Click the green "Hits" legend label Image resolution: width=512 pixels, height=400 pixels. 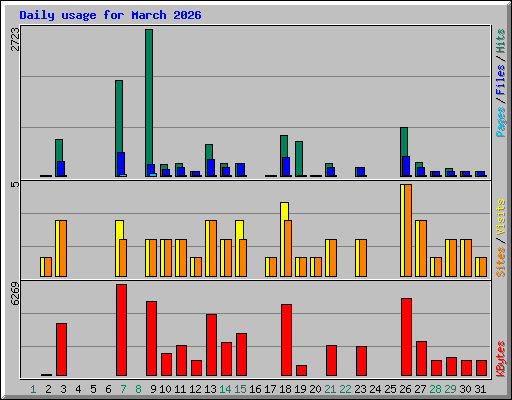(x=501, y=41)
